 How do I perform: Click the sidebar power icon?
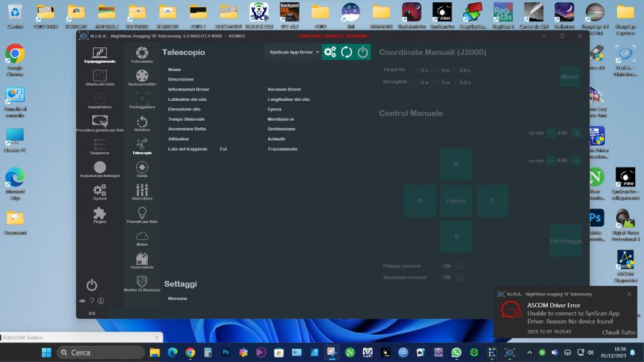tap(91, 284)
